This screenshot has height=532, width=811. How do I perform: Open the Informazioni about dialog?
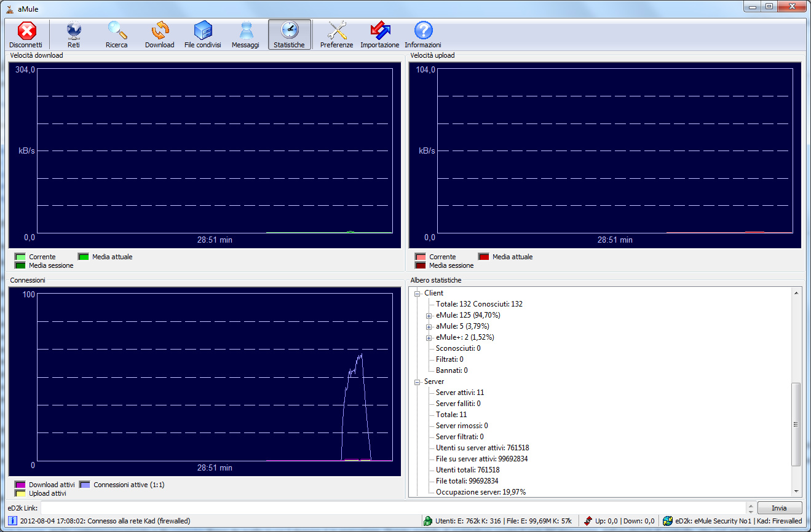coord(423,34)
